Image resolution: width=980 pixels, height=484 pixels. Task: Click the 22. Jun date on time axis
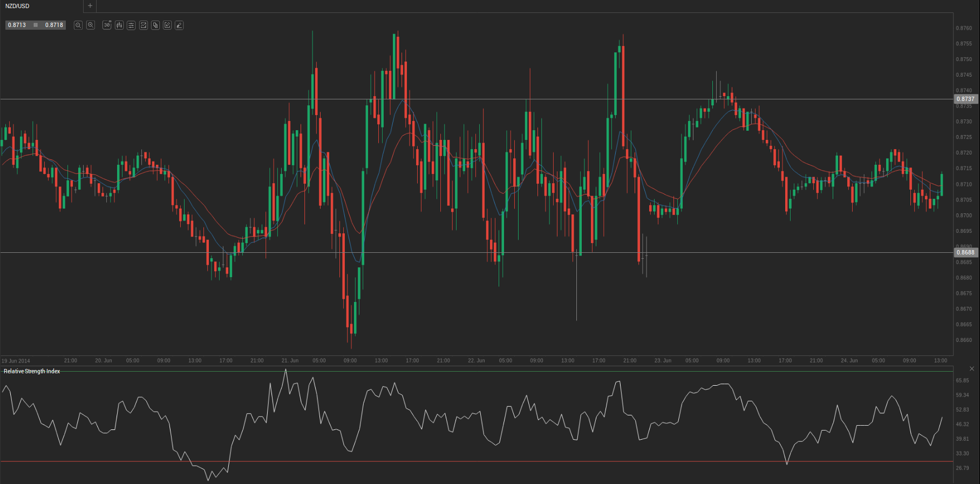coord(476,361)
